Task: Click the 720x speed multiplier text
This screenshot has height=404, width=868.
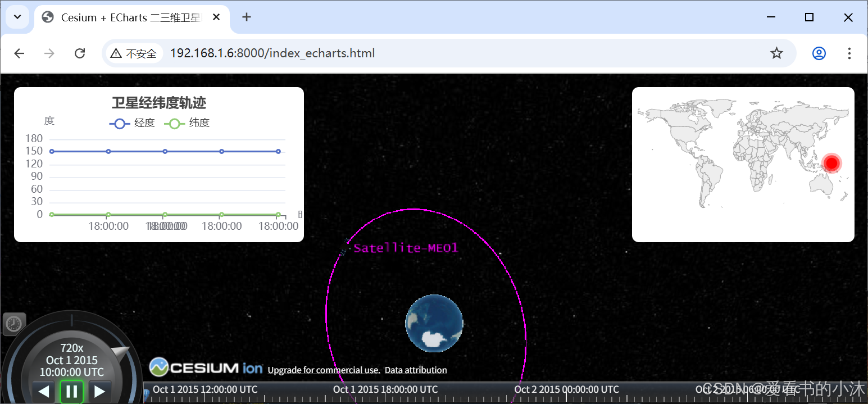Action: tap(72, 348)
